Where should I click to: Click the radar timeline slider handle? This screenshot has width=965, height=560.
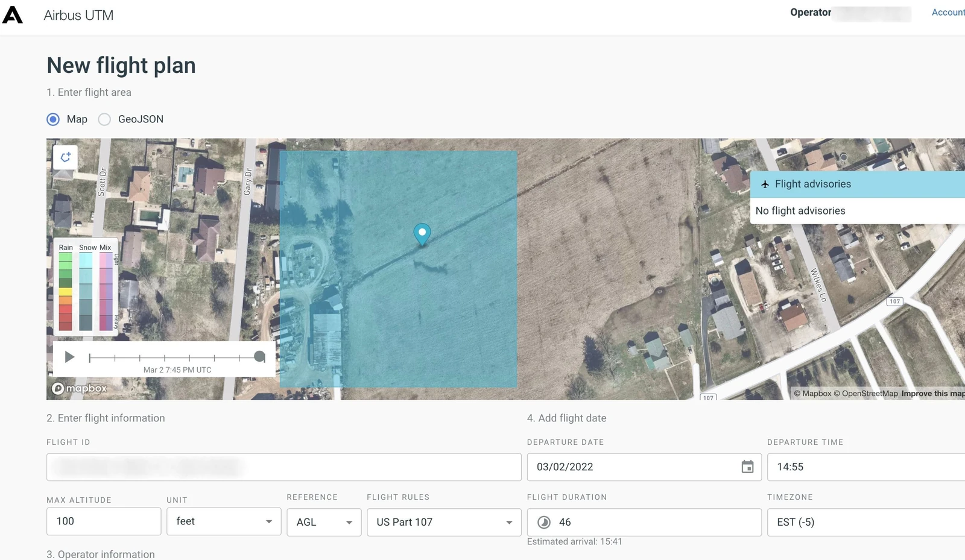point(260,357)
